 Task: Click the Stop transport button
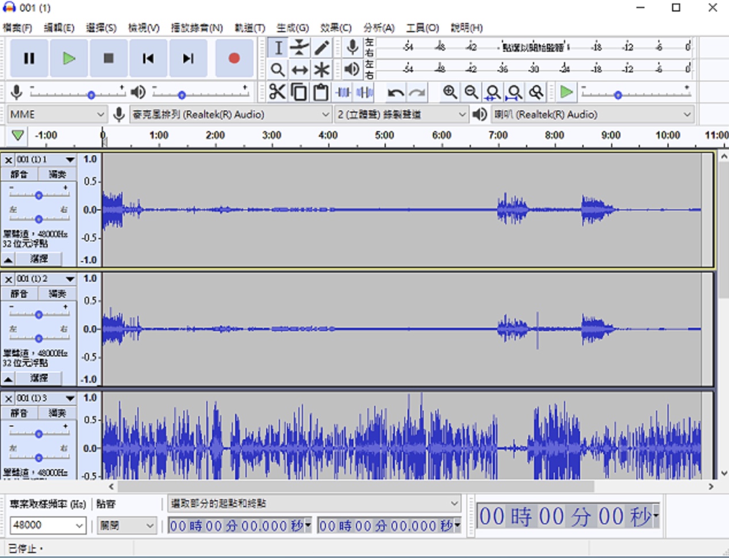coord(109,58)
